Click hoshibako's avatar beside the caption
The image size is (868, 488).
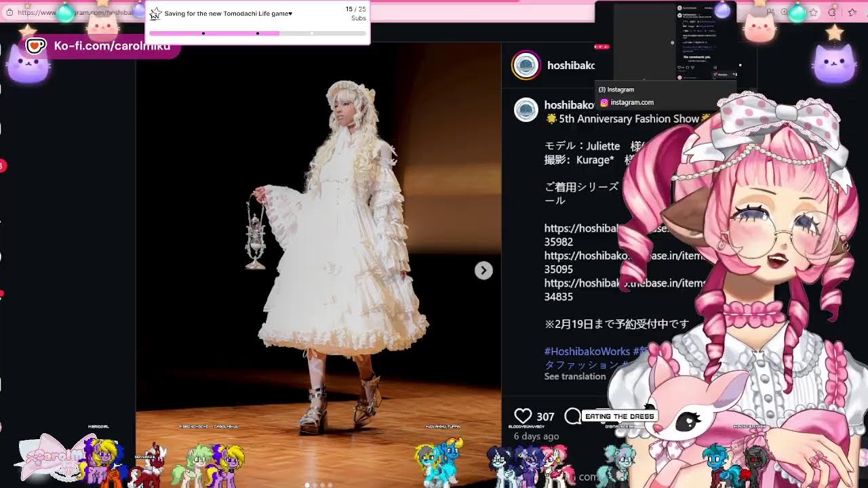pos(526,110)
